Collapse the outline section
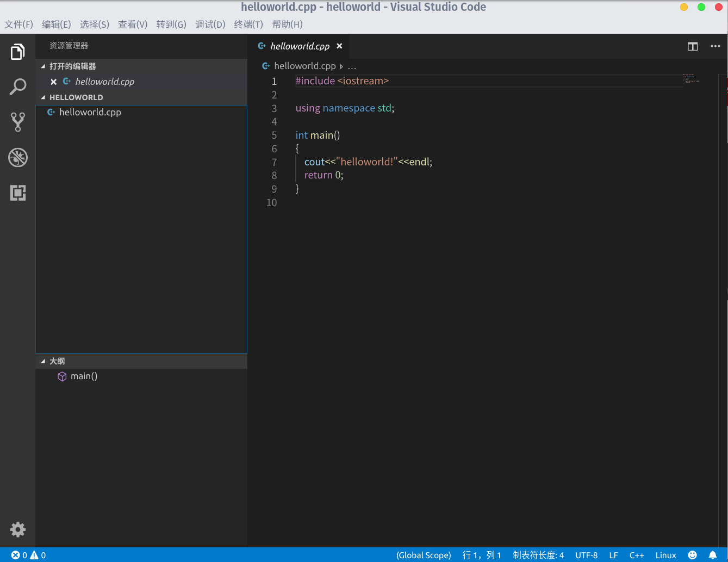 [x=43, y=361]
